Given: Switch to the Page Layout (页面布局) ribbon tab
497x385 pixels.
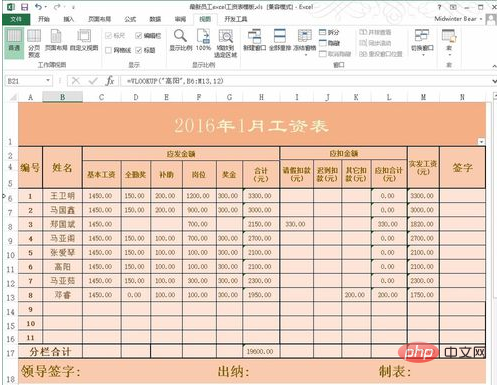Looking at the screenshot, I should click(x=100, y=19).
